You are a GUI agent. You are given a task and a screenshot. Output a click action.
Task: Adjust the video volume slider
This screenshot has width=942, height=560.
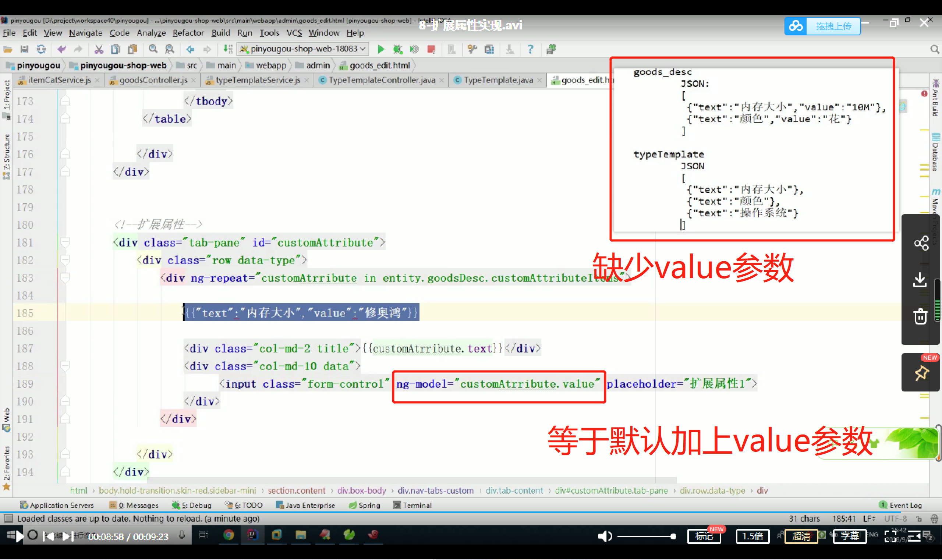click(646, 536)
